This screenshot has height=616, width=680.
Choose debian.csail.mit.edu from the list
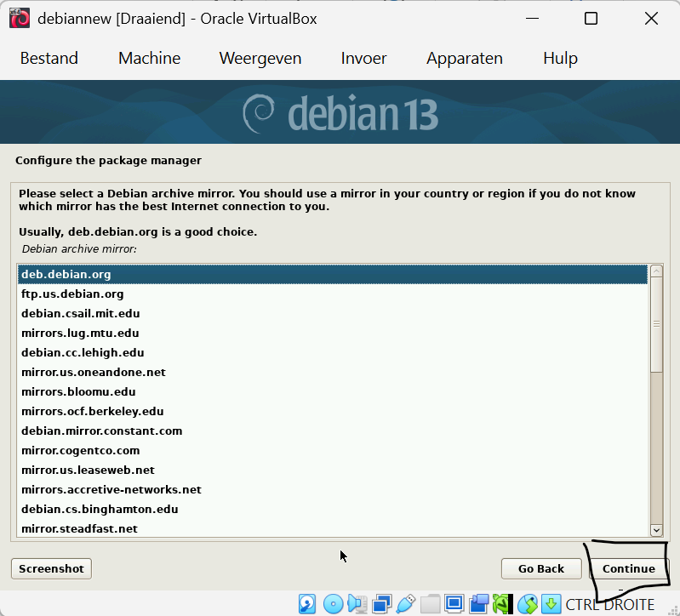[x=333, y=313]
